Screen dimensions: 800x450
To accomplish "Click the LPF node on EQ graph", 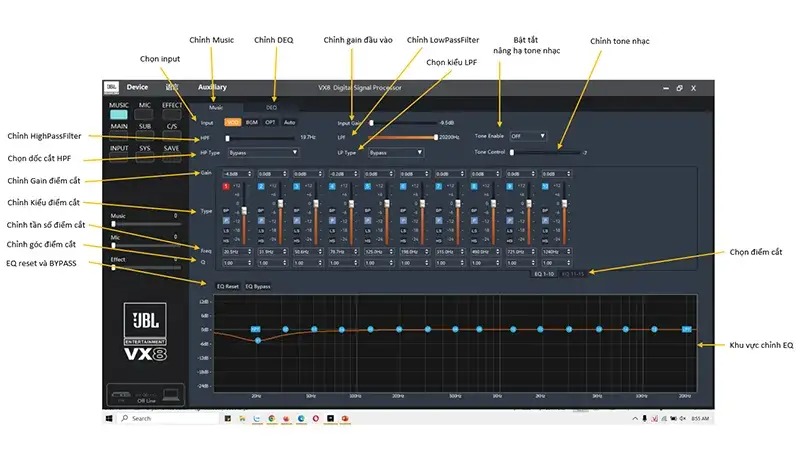I will click(687, 329).
